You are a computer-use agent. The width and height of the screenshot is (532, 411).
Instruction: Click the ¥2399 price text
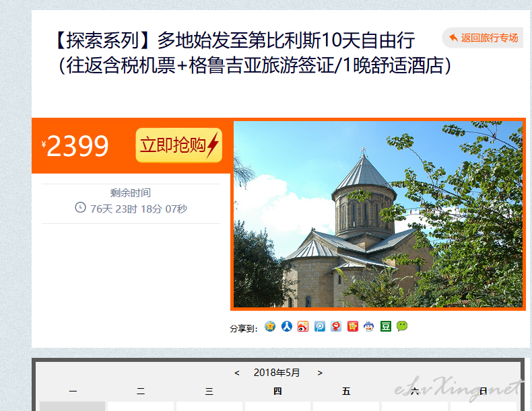[x=75, y=146]
